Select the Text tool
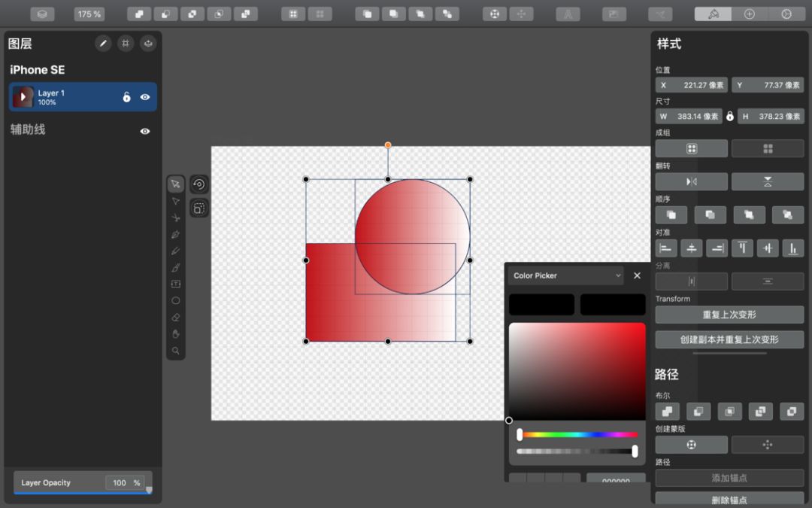This screenshot has height=508, width=812. point(175,284)
